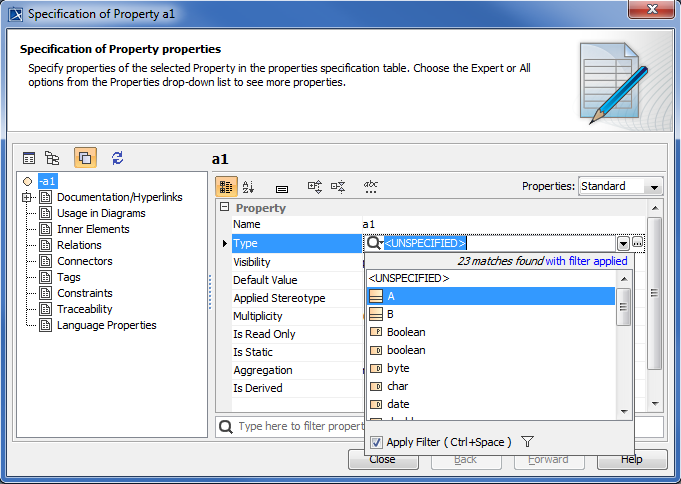
Task: Click the datatype icon beside lowercase boolean
Action: point(376,350)
